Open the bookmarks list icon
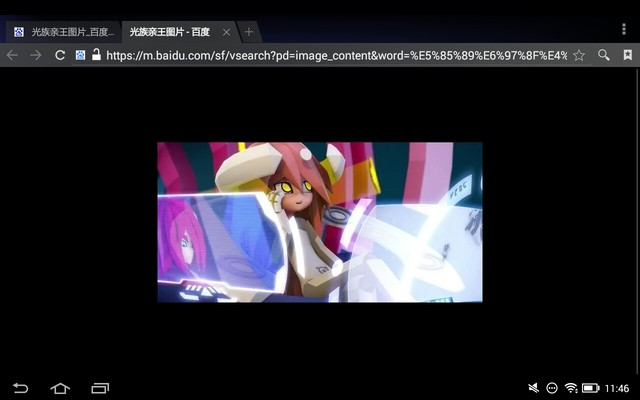Image resolution: width=640 pixels, height=400 pixels. [x=627, y=55]
